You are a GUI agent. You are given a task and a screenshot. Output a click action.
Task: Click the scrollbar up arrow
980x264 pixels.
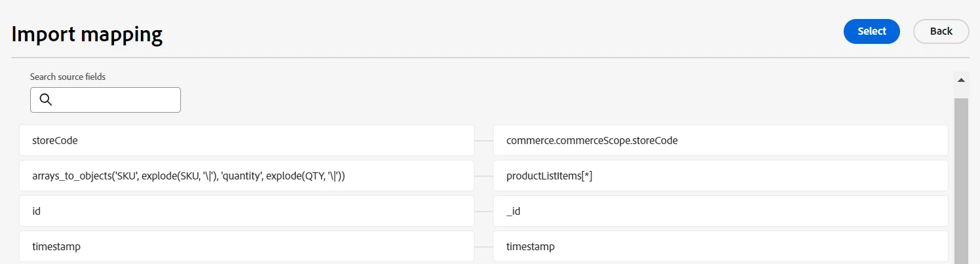click(961, 81)
